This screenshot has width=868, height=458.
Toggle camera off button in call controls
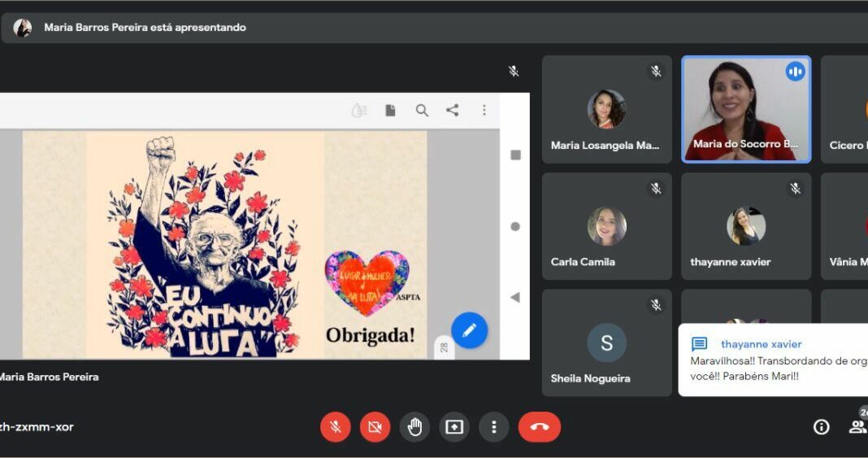pyautogui.click(x=375, y=427)
